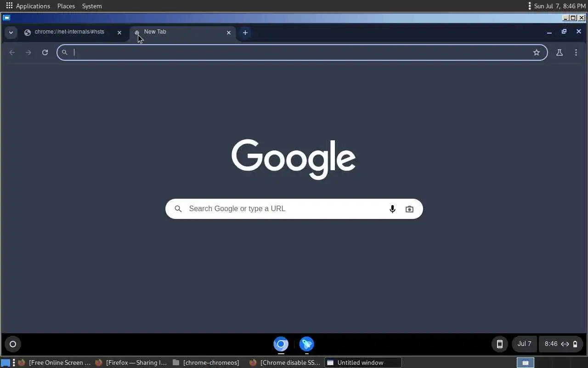
Task: Click the top panel three-dot indicator
Action: 530,6
